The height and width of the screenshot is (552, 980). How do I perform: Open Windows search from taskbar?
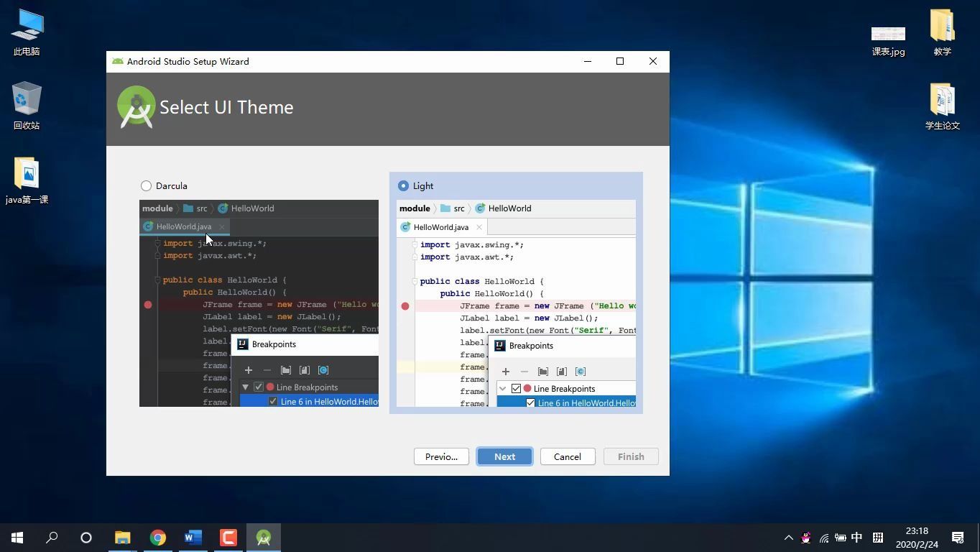pyautogui.click(x=52, y=538)
